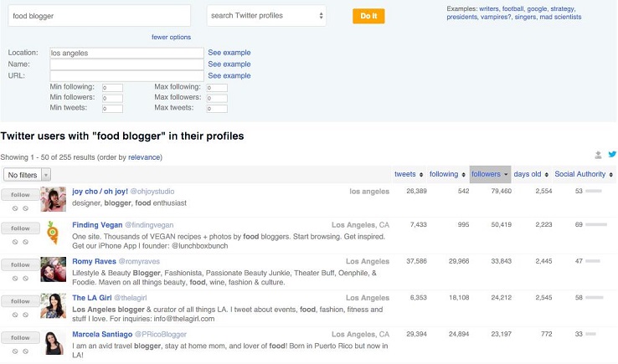Screen dimensions: 618x364
Task: Click the export/download icon above results table
Action: [599, 155]
